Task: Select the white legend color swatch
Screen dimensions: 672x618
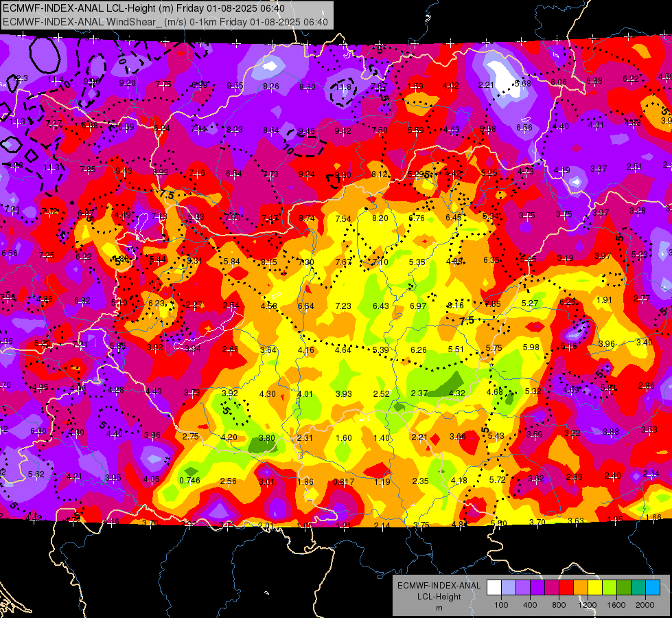Action: tap(494, 588)
